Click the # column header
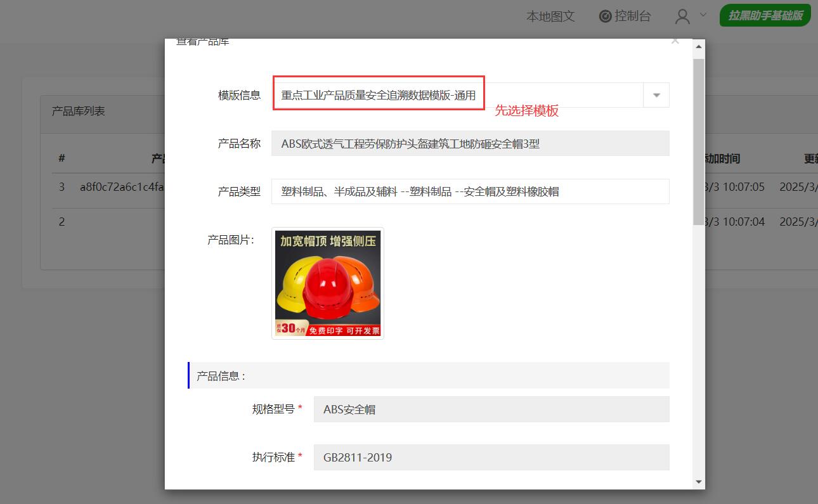Screen dimensions: 818x504 62,158
